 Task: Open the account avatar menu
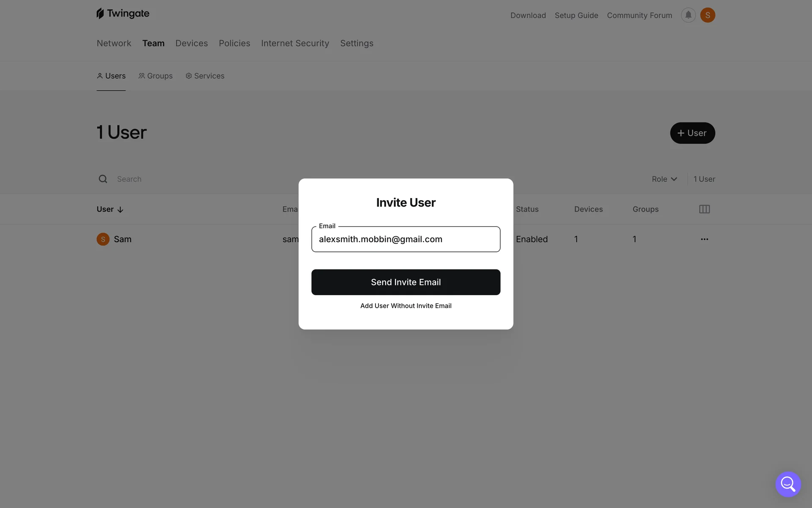pos(708,15)
